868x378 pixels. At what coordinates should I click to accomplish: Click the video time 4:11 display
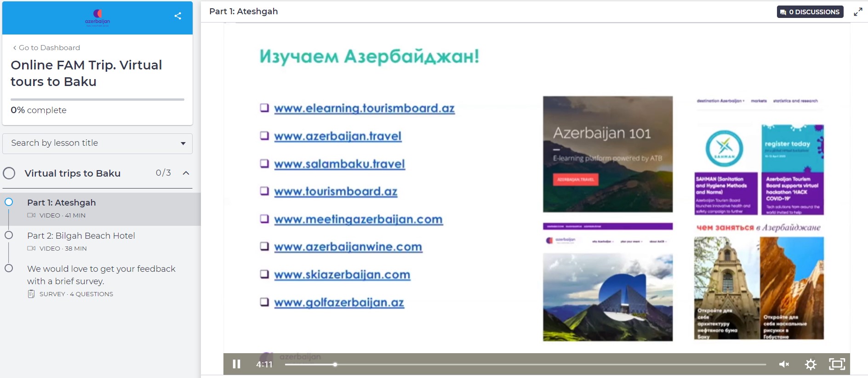[x=264, y=364]
